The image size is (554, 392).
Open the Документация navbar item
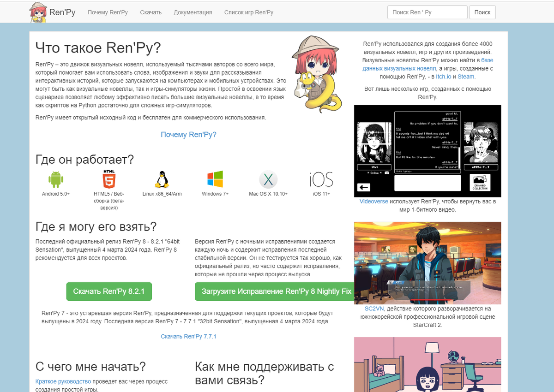193,12
